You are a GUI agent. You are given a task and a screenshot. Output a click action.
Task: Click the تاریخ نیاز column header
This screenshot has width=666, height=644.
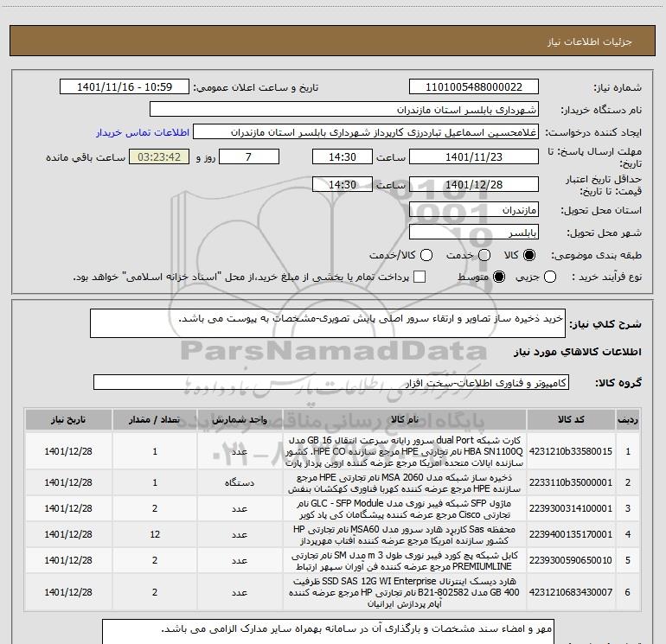coord(68,420)
